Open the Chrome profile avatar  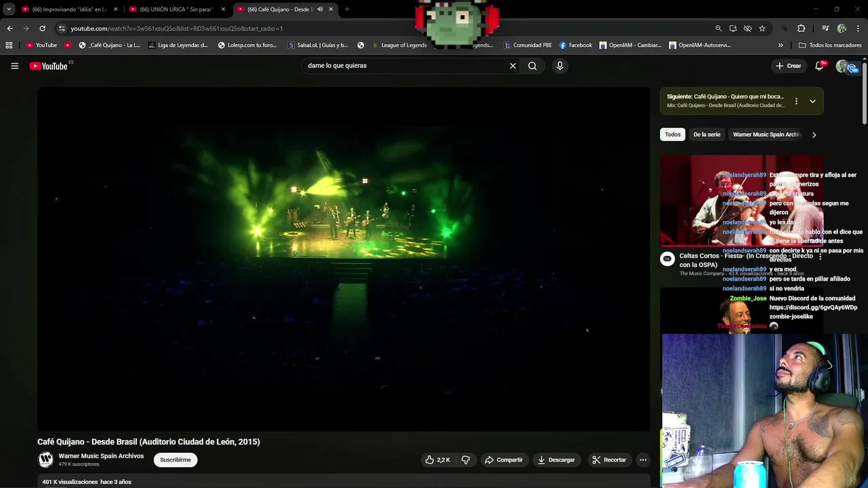tap(842, 28)
